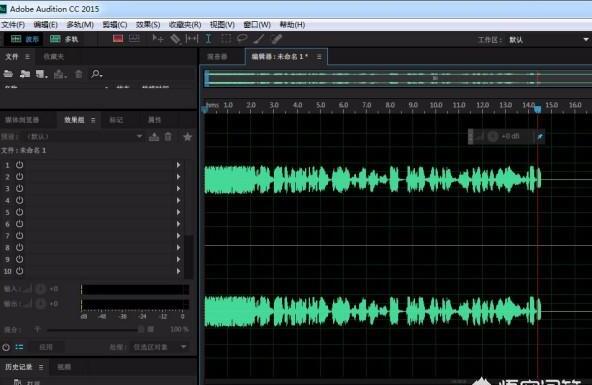
Task: Switch to Multitrack (多轨) view
Action: click(x=64, y=39)
